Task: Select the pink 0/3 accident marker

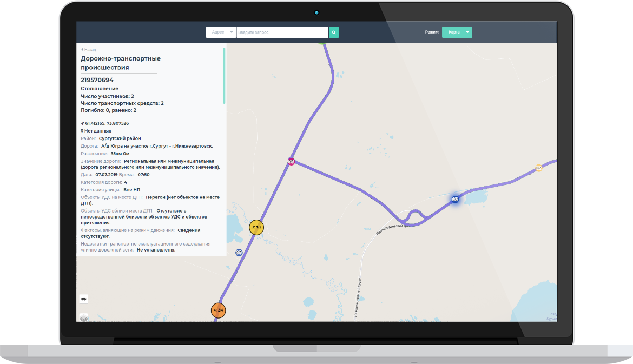Action: click(291, 162)
